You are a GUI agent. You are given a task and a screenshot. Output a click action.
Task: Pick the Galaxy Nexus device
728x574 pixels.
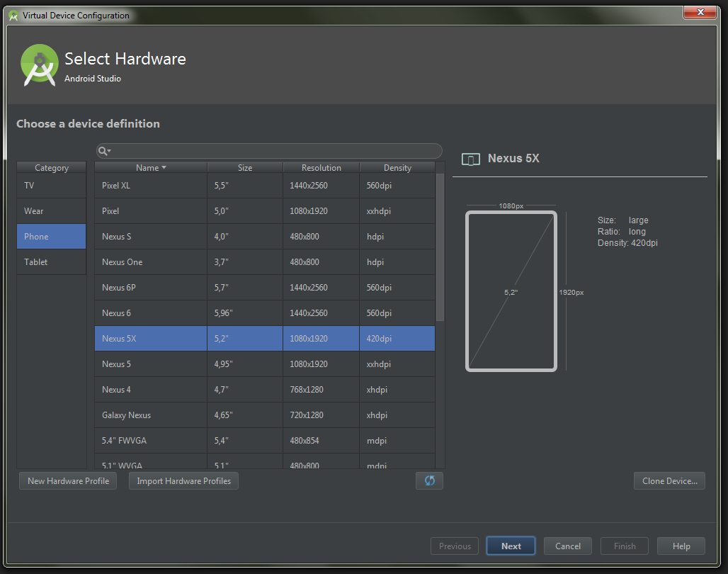[265, 415]
